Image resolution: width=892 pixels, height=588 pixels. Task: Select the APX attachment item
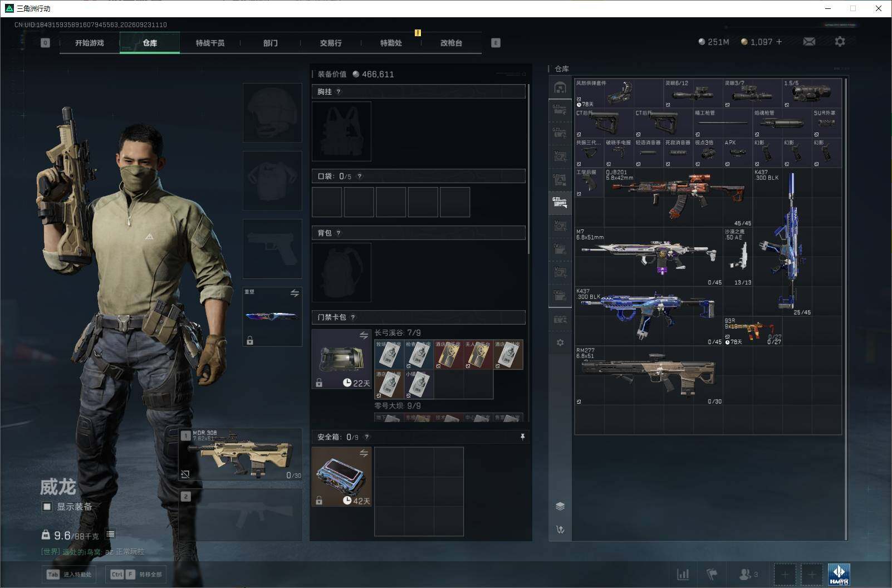738,153
